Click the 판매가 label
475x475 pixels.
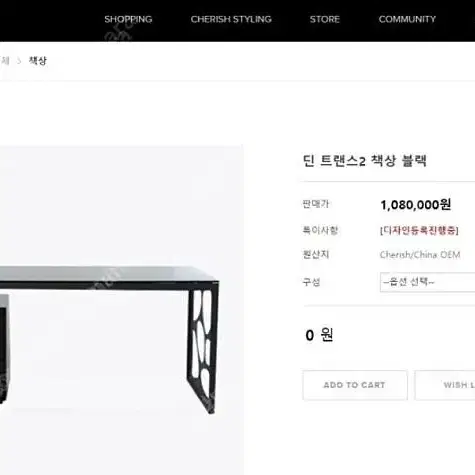click(315, 204)
